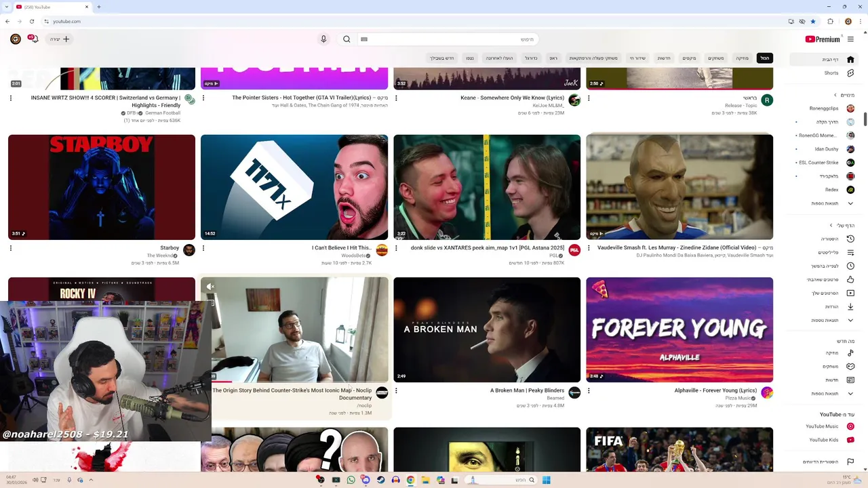
Task: Open the Starboy video thumbnail
Action: pos(102,187)
